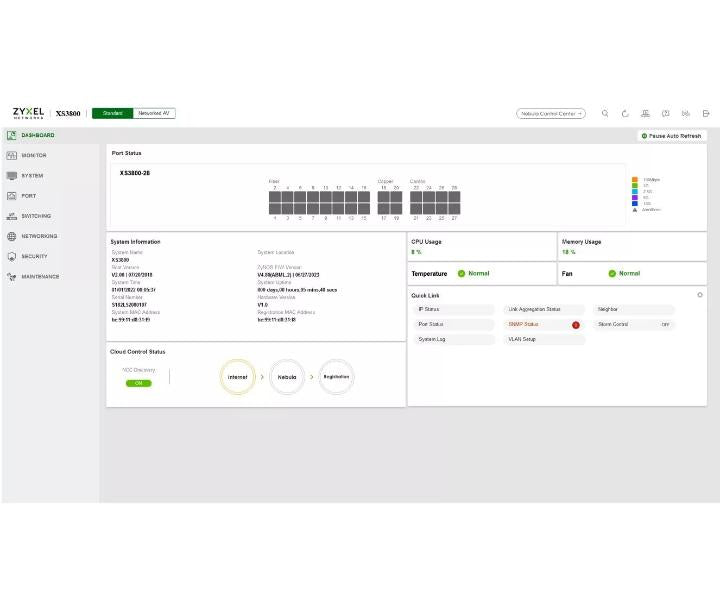Open Quick Link settings gear
This screenshot has height=600, width=720.
(700, 295)
